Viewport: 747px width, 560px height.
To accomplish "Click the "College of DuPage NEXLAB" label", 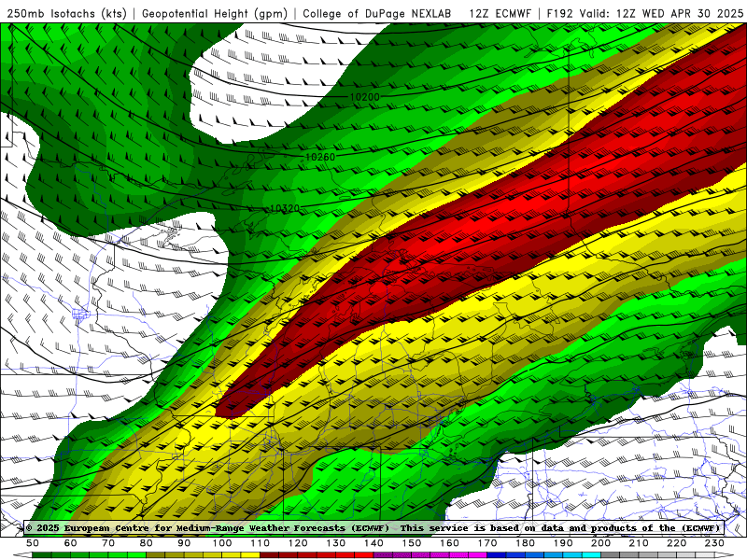I will point(377,14).
